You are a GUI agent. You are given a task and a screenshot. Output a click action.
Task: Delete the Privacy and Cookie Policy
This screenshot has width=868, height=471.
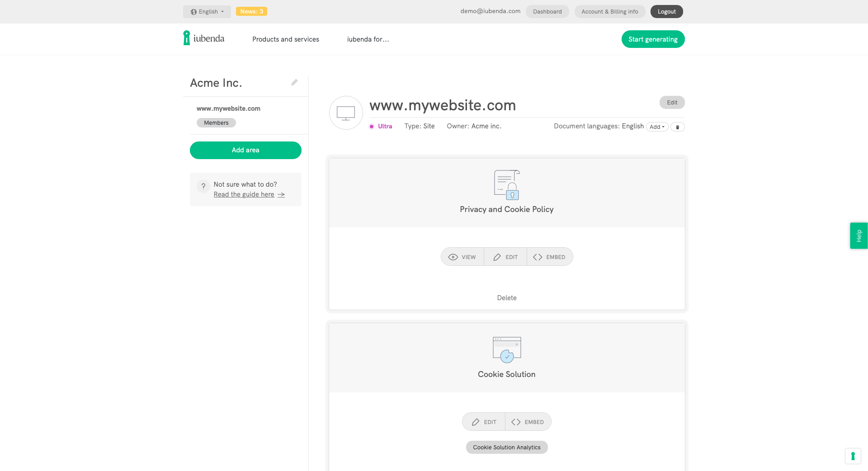click(x=507, y=298)
